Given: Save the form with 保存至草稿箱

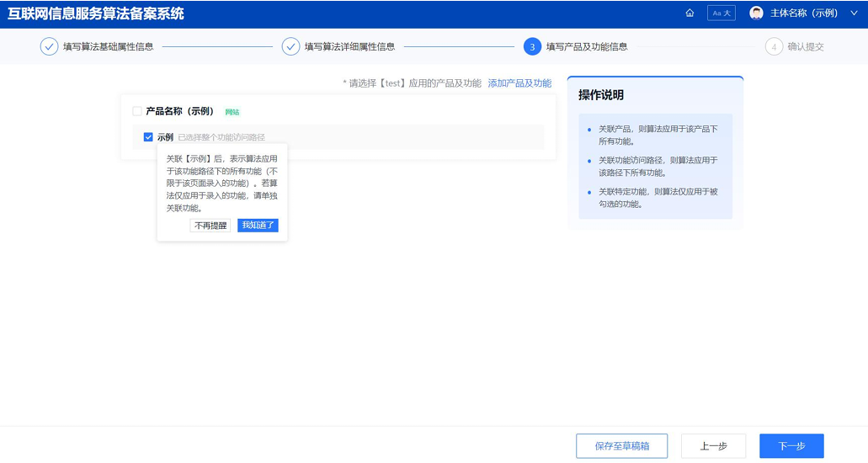Looking at the screenshot, I should [621, 446].
